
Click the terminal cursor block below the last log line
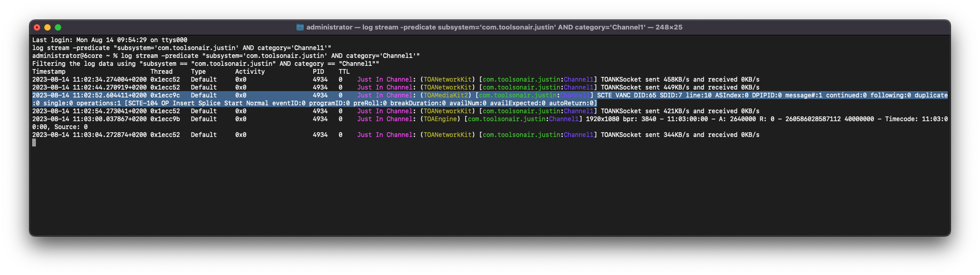[34, 143]
